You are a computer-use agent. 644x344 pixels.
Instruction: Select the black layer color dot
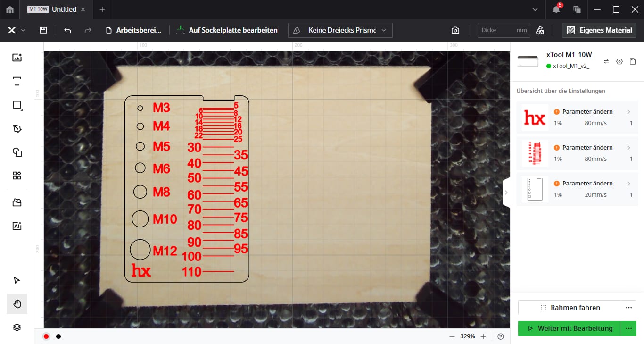pos(58,336)
